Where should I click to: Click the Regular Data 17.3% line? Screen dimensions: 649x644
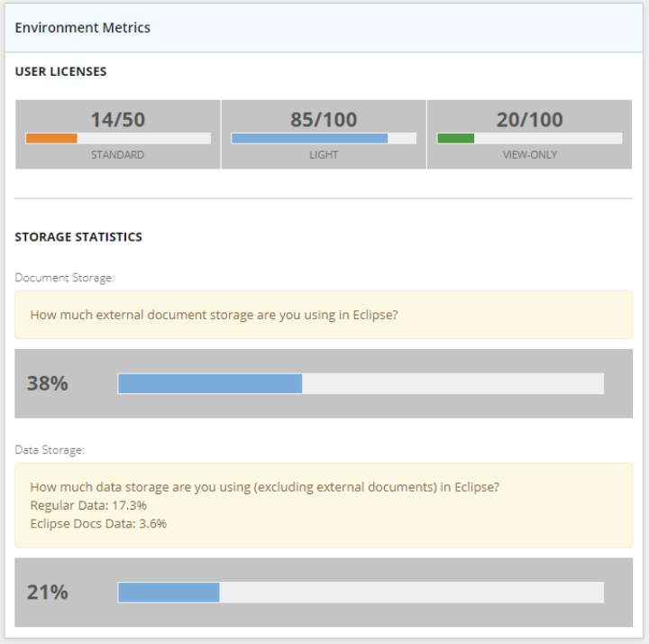(88, 505)
